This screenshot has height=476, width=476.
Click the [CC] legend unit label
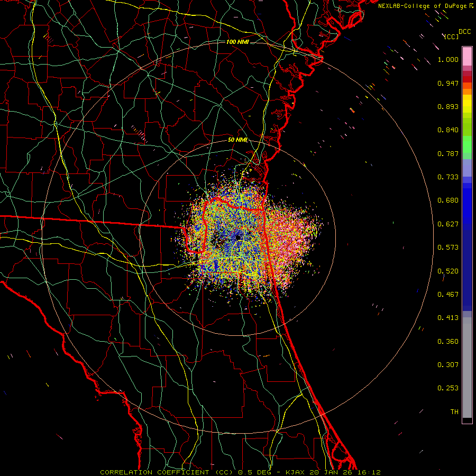pyautogui.click(x=451, y=36)
